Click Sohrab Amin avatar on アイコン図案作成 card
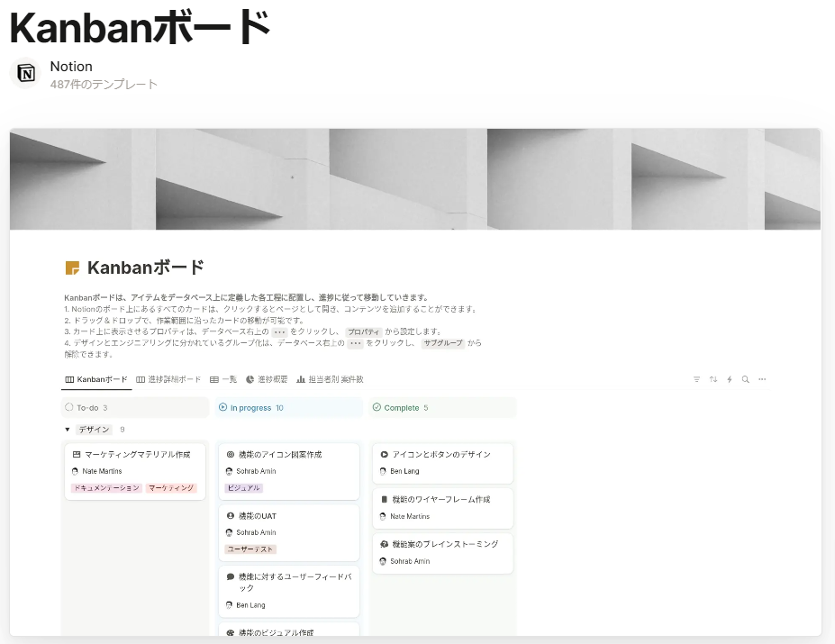835x644 pixels. pyautogui.click(x=229, y=471)
